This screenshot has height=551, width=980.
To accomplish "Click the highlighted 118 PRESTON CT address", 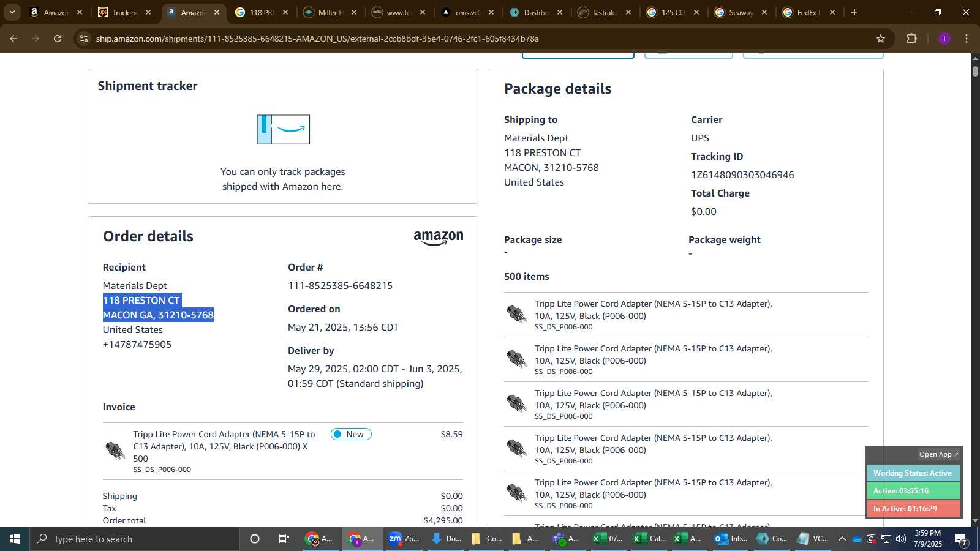I will click(141, 300).
